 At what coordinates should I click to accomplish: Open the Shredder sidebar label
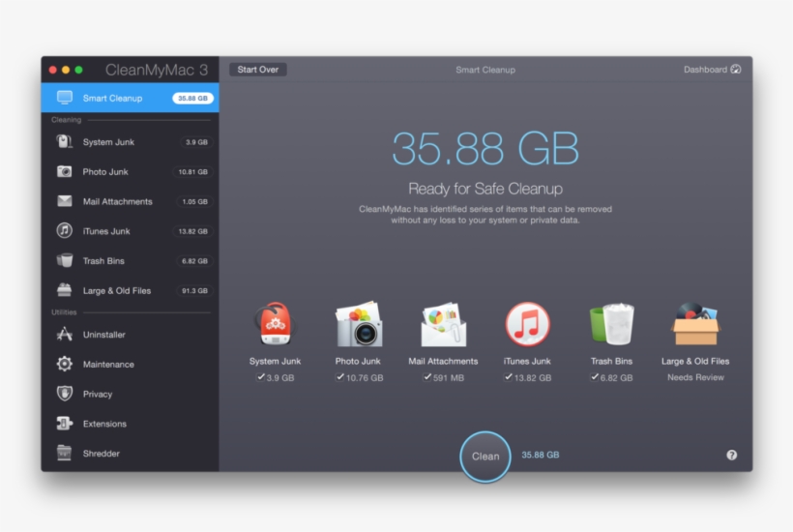[102, 454]
